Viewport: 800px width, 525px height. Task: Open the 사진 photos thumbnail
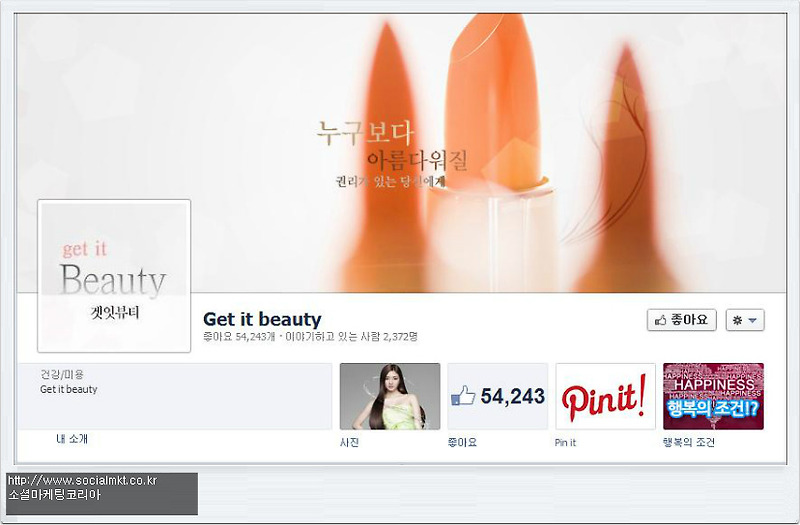[x=390, y=396]
